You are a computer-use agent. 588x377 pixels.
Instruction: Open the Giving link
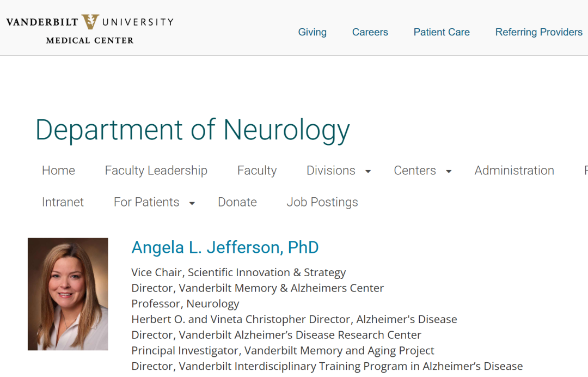(x=312, y=32)
